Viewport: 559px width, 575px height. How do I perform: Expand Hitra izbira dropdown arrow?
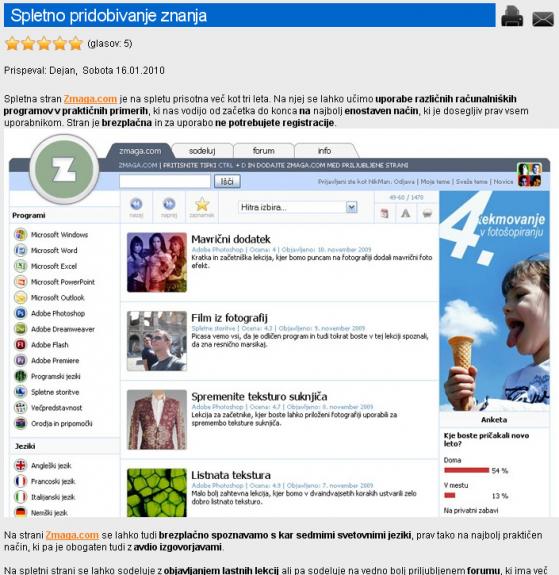click(x=351, y=207)
